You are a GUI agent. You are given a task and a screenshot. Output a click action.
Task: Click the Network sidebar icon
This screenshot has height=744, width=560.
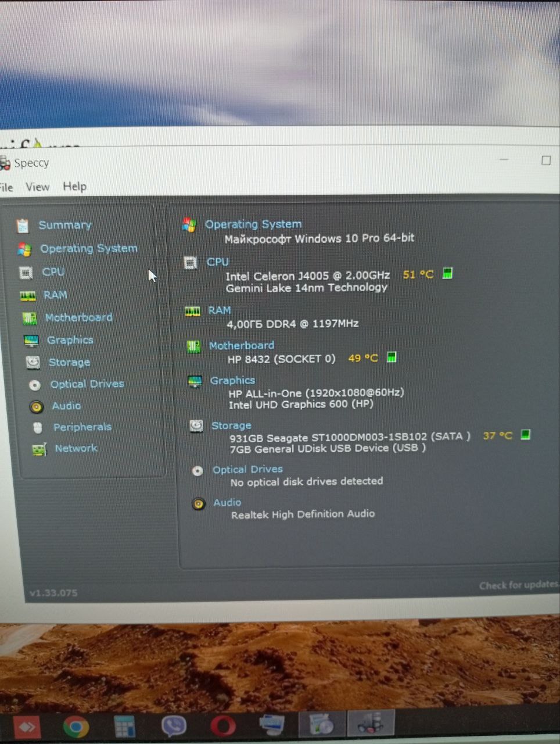click(x=39, y=449)
